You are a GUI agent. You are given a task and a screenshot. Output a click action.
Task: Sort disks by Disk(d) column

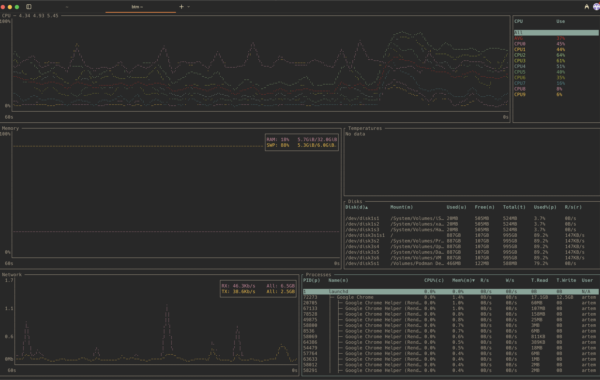[357, 207]
